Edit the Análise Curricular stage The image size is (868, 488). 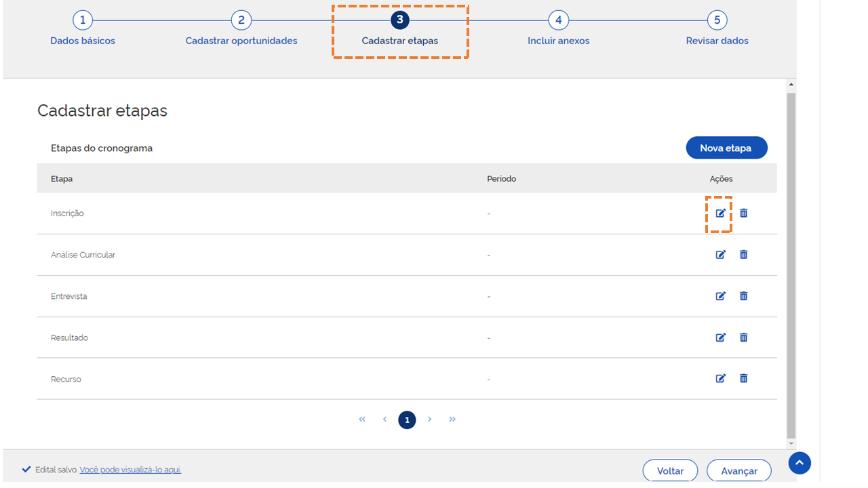(720, 255)
